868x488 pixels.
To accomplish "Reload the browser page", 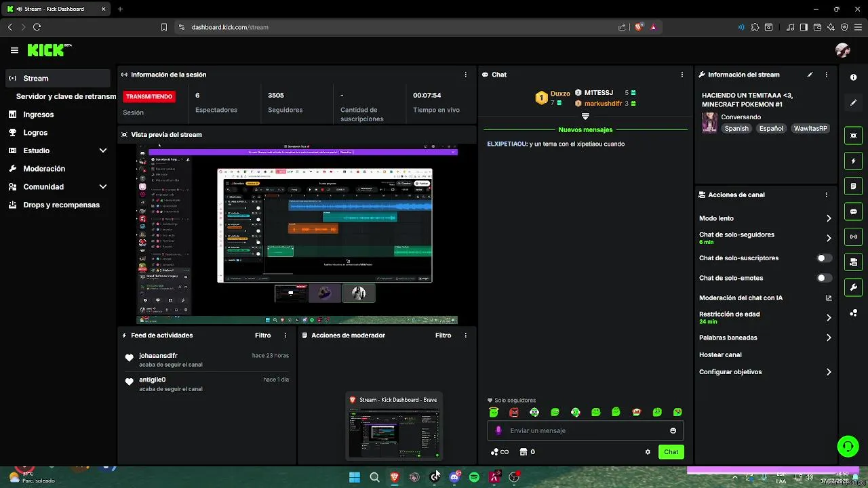I will pos(37,27).
